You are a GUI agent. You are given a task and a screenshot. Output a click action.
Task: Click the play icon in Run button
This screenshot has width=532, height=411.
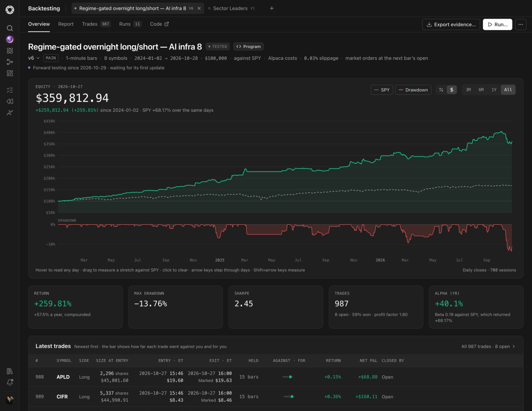[x=490, y=25]
